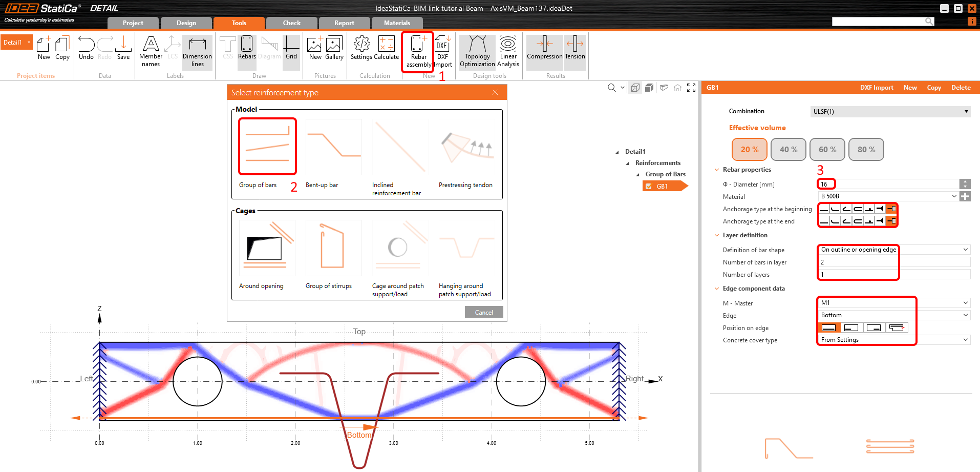This screenshot has height=472, width=980.
Task: Open the Gallery of pictures
Action: pos(334,48)
